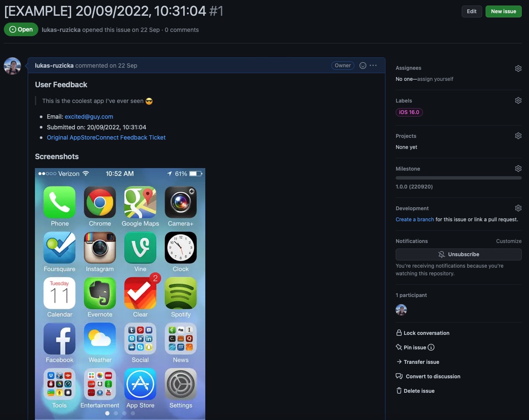The height and width of the screenshot is (420, 529).
Task: Click the Open status badge
Action: point(21,29)
